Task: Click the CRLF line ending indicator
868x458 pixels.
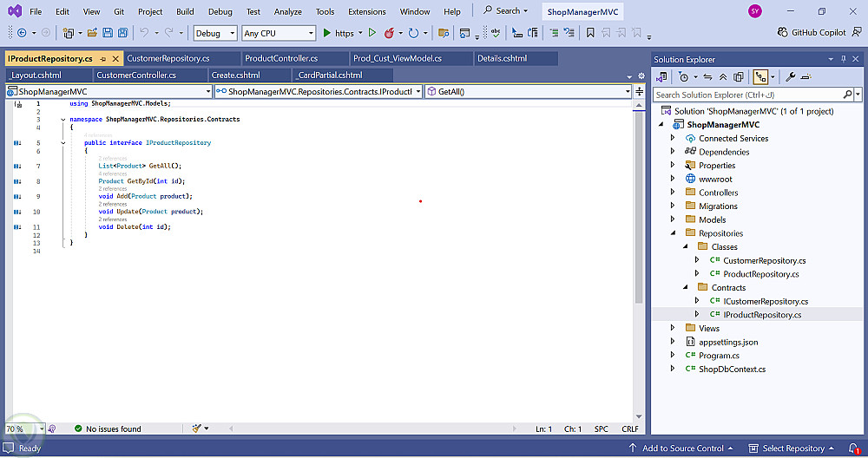Action: coord(630,429)
